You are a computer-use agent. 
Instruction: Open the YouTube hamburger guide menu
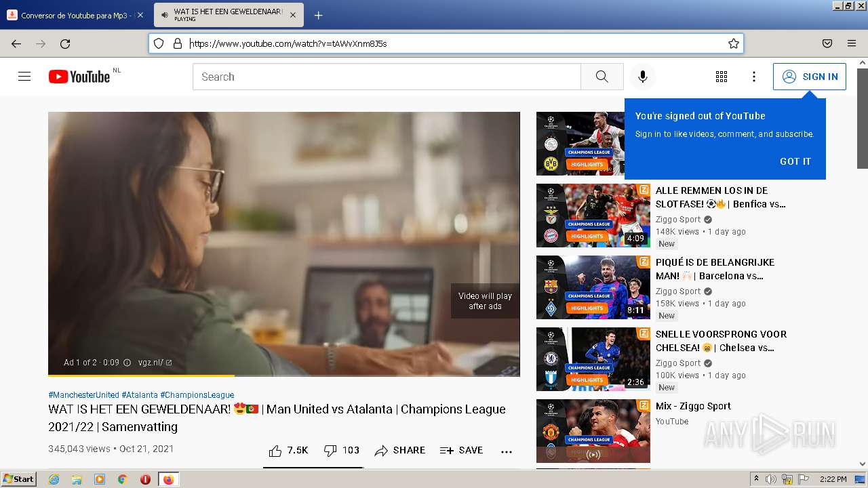24,77
